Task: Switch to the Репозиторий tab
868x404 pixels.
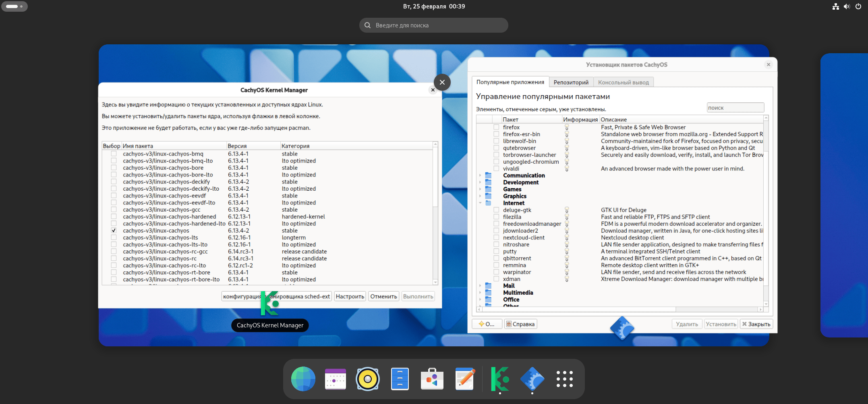Action: click(x=571, y=81)
